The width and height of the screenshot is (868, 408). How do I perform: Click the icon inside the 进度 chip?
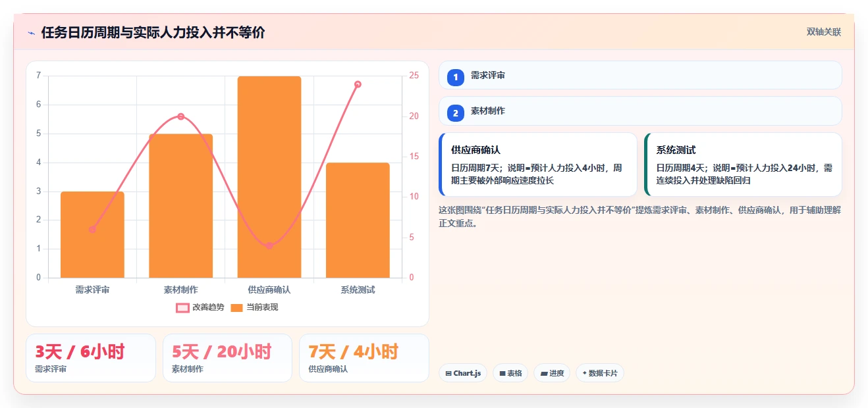[x=544, y=373]
